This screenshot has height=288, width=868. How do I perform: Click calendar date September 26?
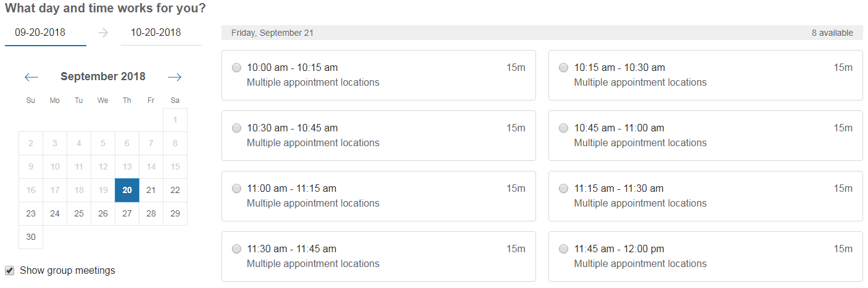103,213
